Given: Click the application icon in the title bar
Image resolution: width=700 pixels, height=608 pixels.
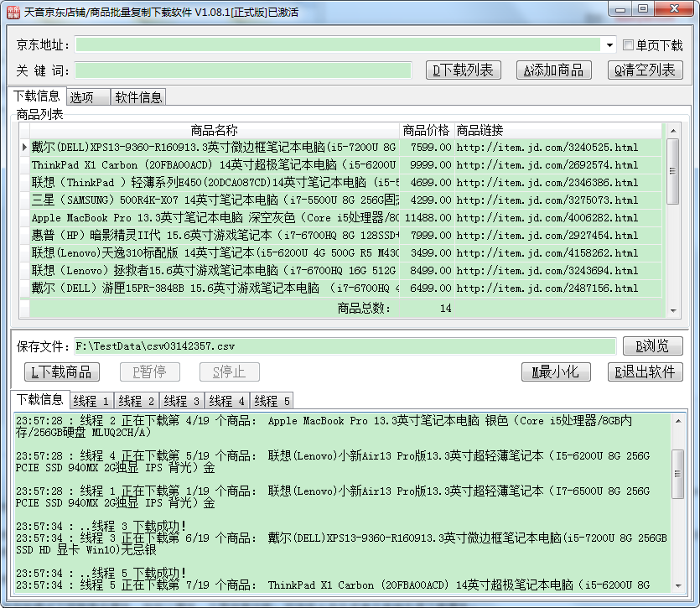Looking at the screenshot, I should [x=12, y=12].
